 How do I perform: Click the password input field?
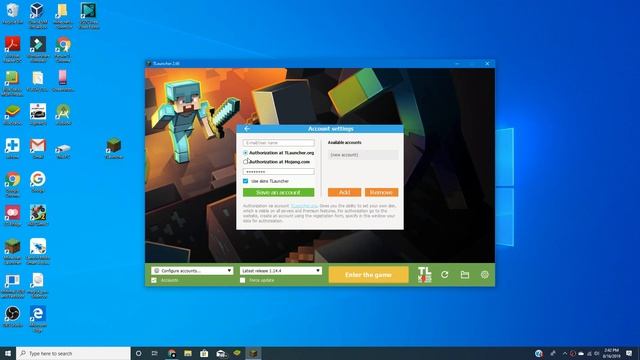pos(278,172)
